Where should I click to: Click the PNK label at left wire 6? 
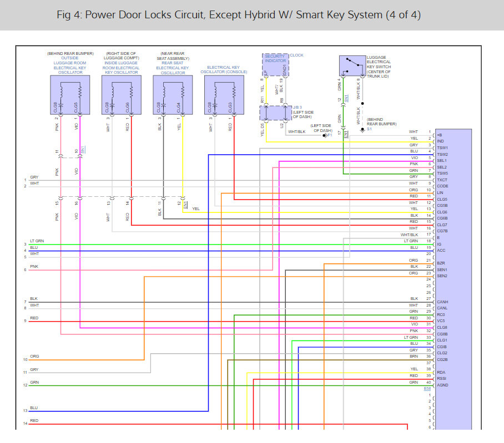[34, 267]
